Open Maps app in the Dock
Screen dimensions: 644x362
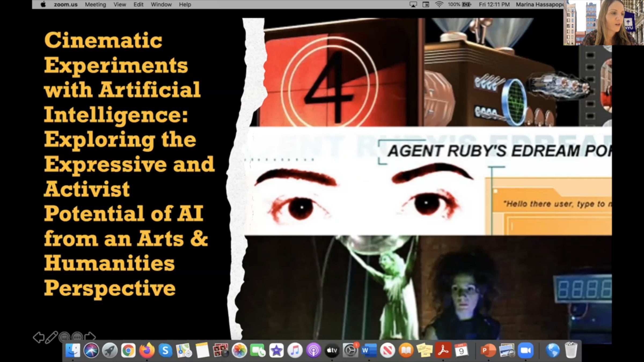(x=184, y=350)
